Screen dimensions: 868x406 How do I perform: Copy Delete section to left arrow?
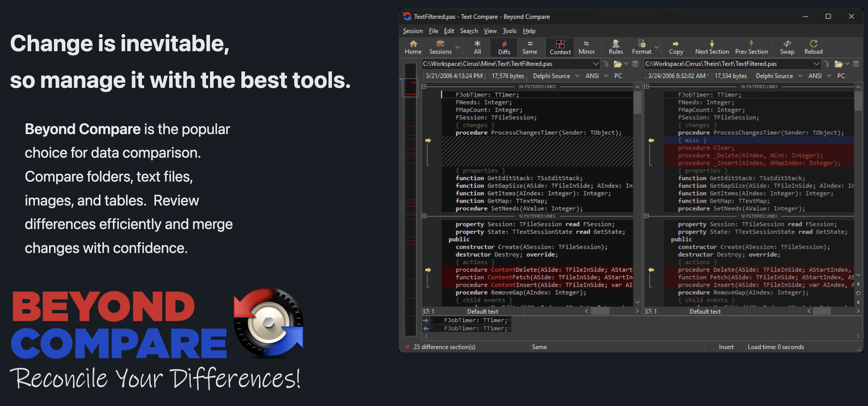[651, 270]
